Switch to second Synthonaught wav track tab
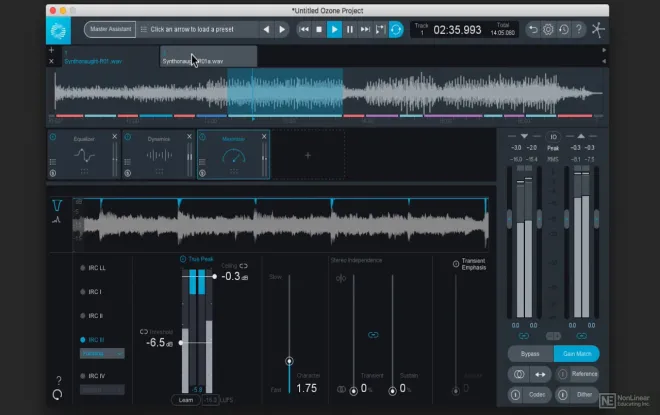 tap(208, 57)
